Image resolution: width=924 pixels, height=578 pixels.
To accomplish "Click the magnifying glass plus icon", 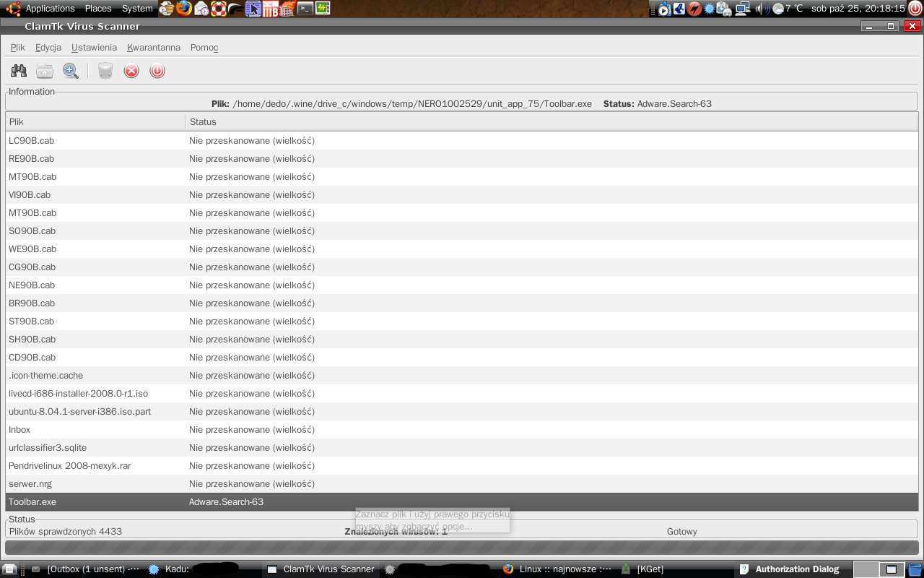I will [x=70, y=71].
